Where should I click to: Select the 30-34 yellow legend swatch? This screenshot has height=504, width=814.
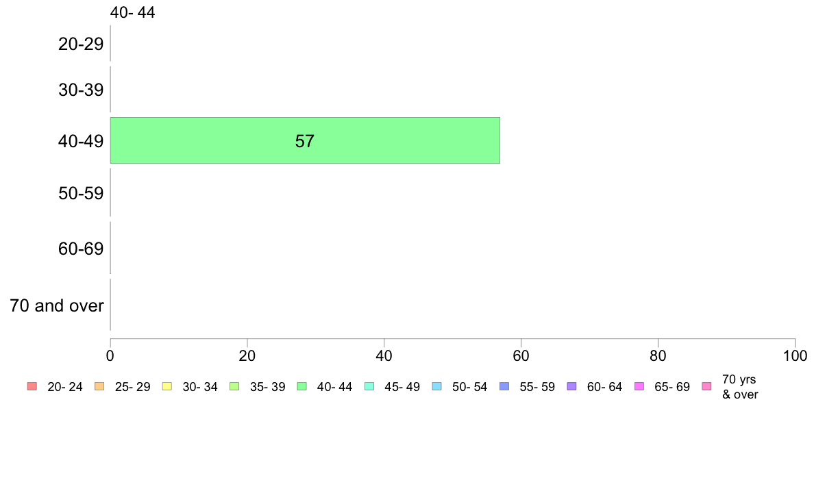(x=167, y=386)
